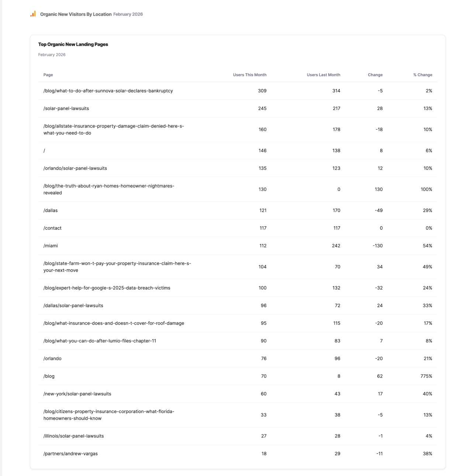Select the /new-york/solar-panel-lawsuits page link
Viewport: 464px width, 476px height.
coord(77,394)
